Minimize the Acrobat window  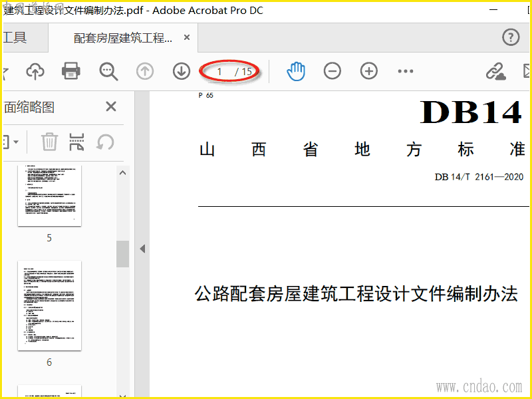[x=493, y=10]
